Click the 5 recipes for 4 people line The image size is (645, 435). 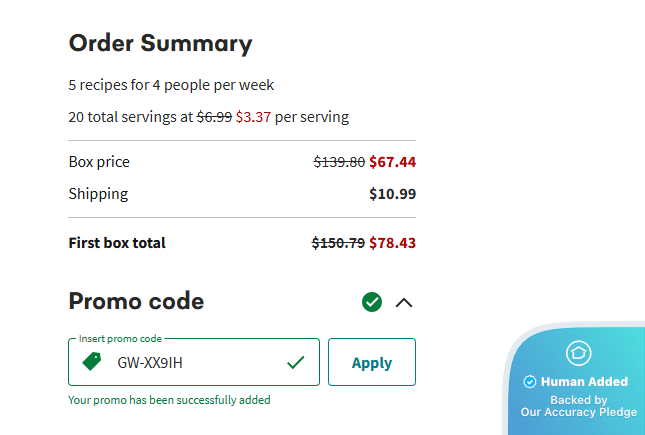[x=171, y=85]
